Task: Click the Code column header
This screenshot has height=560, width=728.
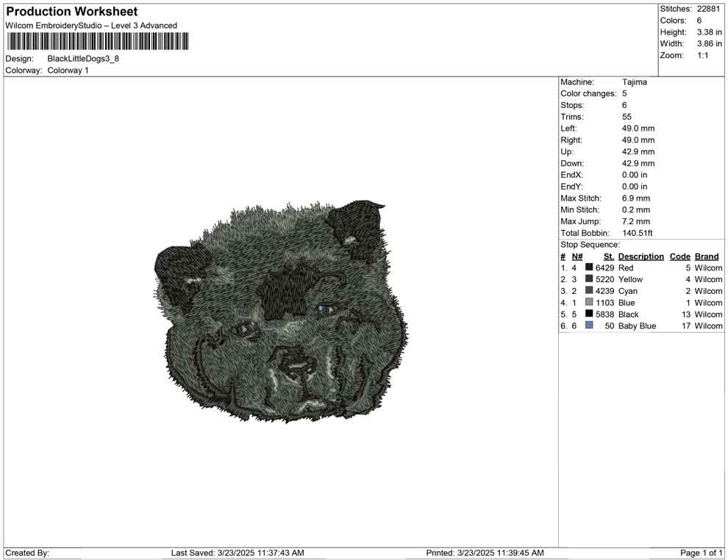Action: (679, 256)
